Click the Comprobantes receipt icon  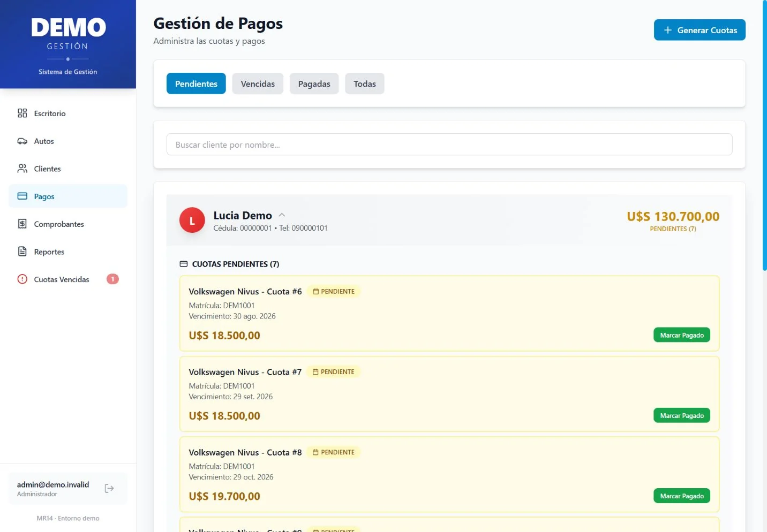coord(22,224)
